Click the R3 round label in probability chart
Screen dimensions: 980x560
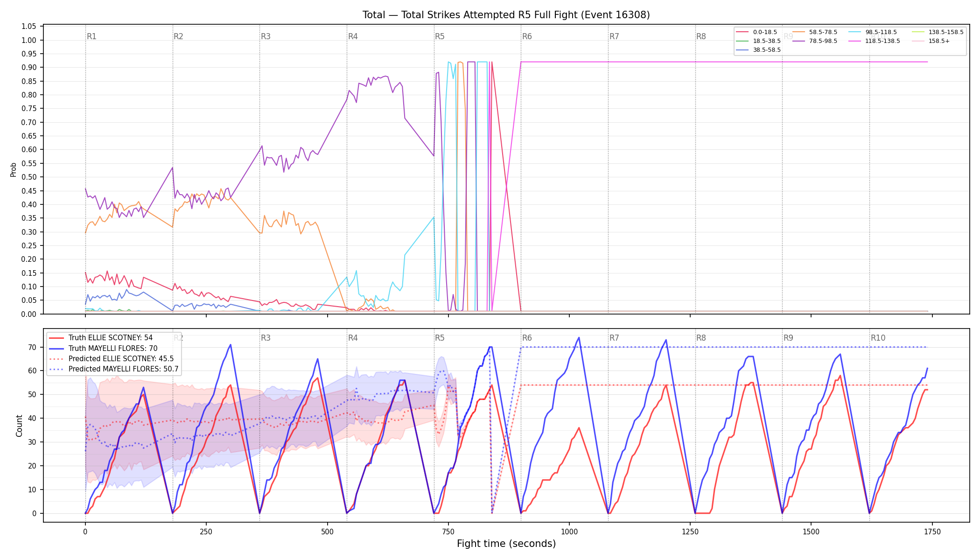click(x=266, y=36)
